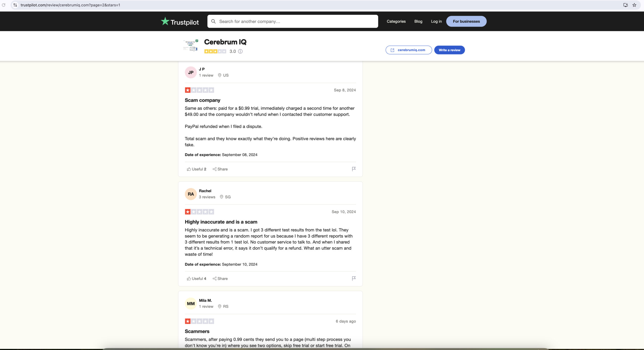Mark JP's Scam company review as useful
The height and width of the screenshot is (350, 644).
click(x=196, y=169)
